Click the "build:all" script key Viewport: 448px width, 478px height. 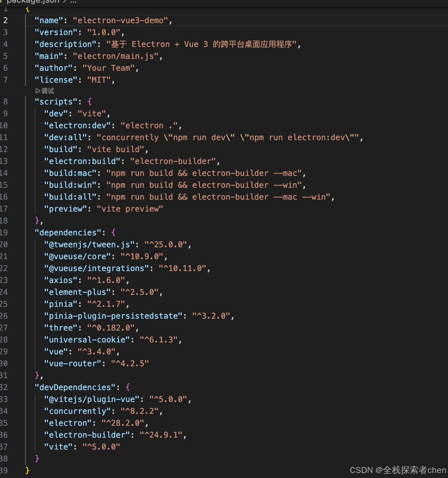pos(70,197)
